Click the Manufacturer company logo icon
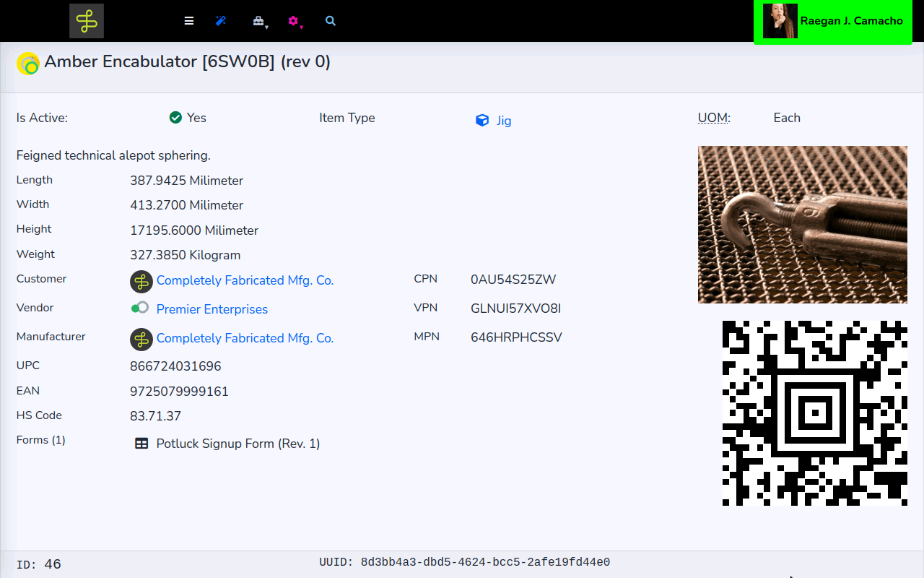Viewport: 924px width, 578px height. 141,339
